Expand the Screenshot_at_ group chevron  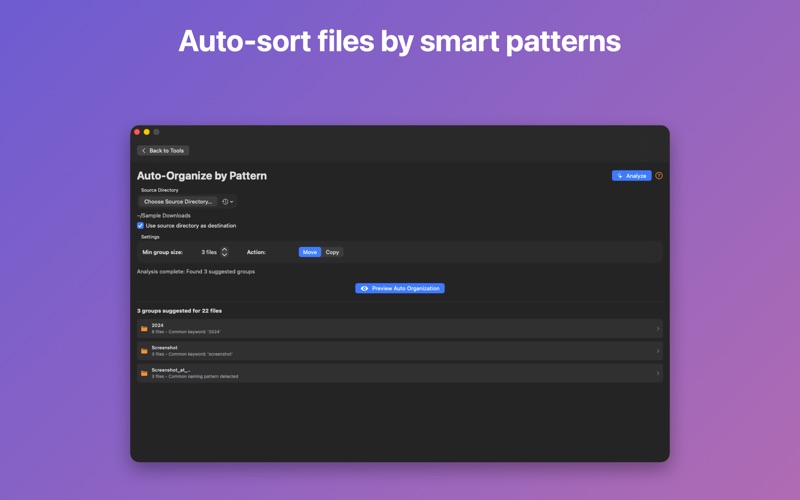click(658, 373)
